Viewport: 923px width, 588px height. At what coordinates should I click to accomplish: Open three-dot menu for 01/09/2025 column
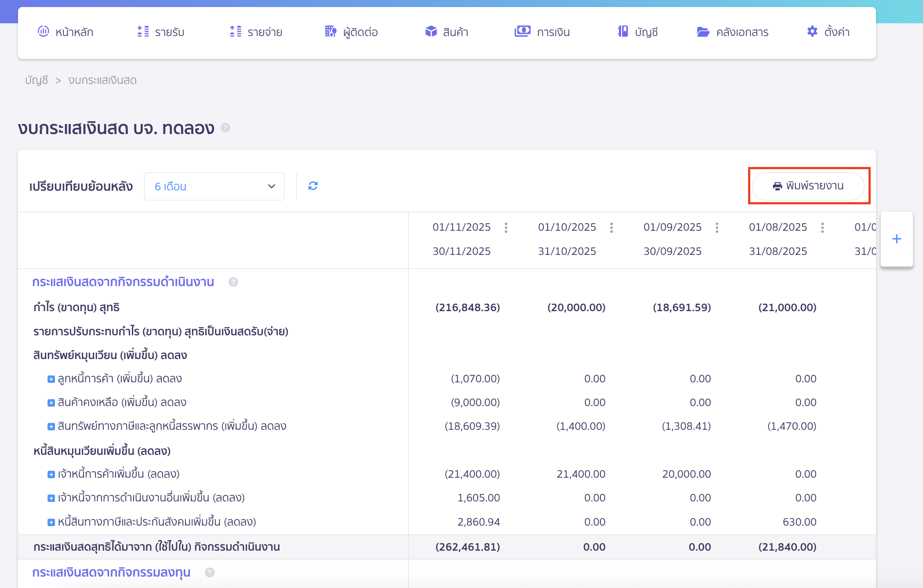point(717,227)
